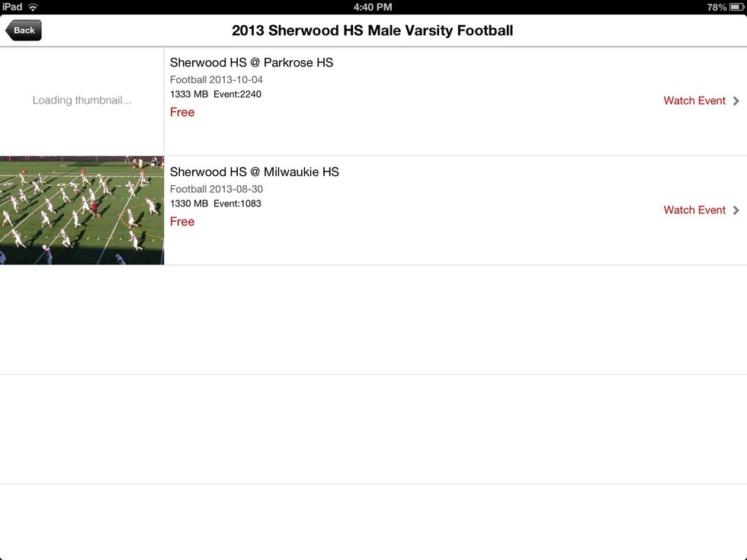Click the Wi-Fi status icon
747x560 pixels.
[x=33, y=7]
